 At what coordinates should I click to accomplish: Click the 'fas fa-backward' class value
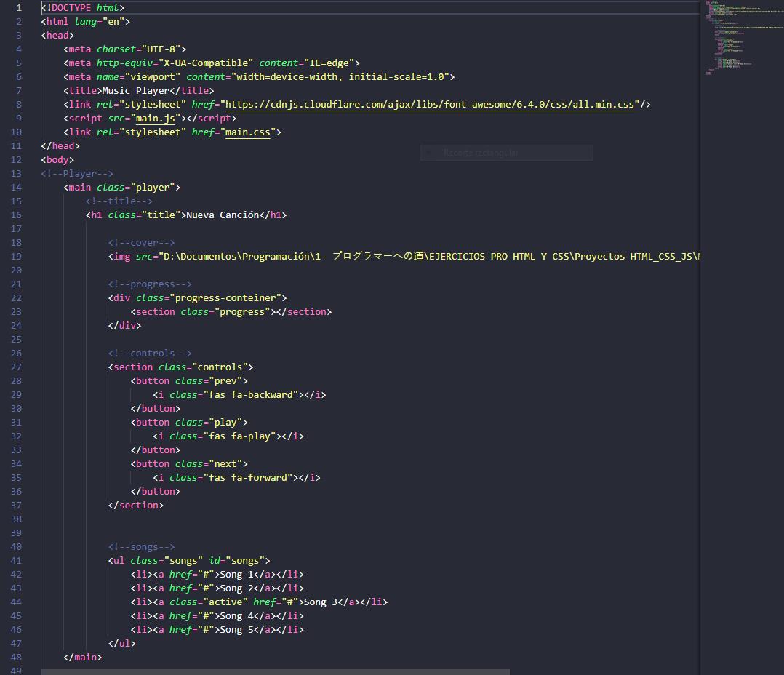point(249,394)
